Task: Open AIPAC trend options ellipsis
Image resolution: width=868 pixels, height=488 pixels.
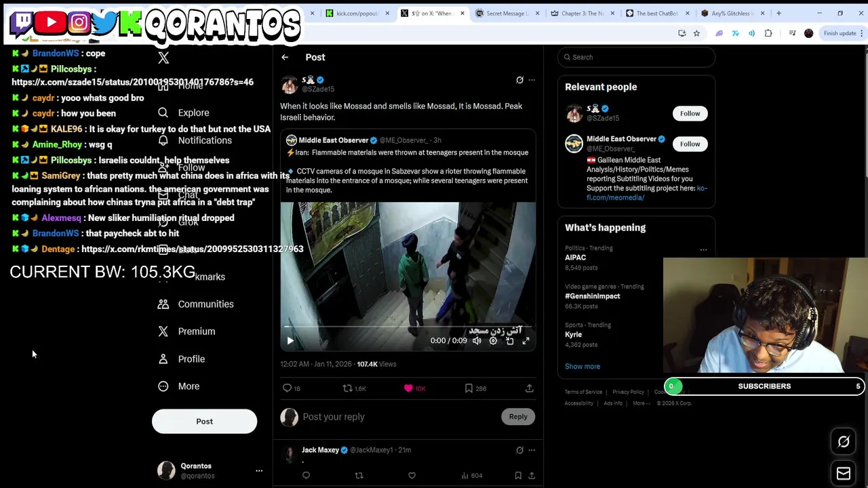Action: 703,249
